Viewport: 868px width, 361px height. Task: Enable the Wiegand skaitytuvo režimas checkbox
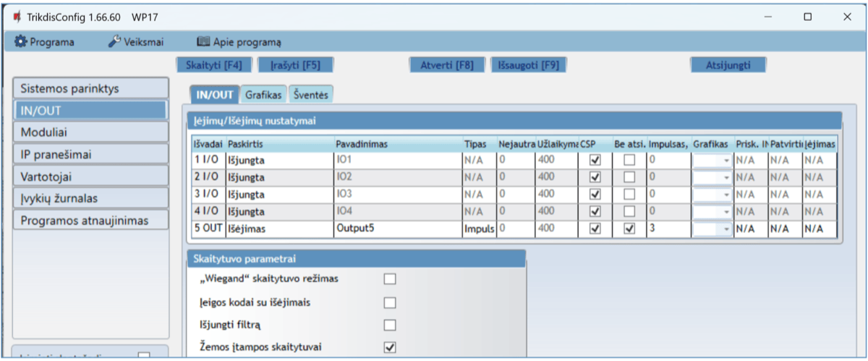[x=390, y=279]
